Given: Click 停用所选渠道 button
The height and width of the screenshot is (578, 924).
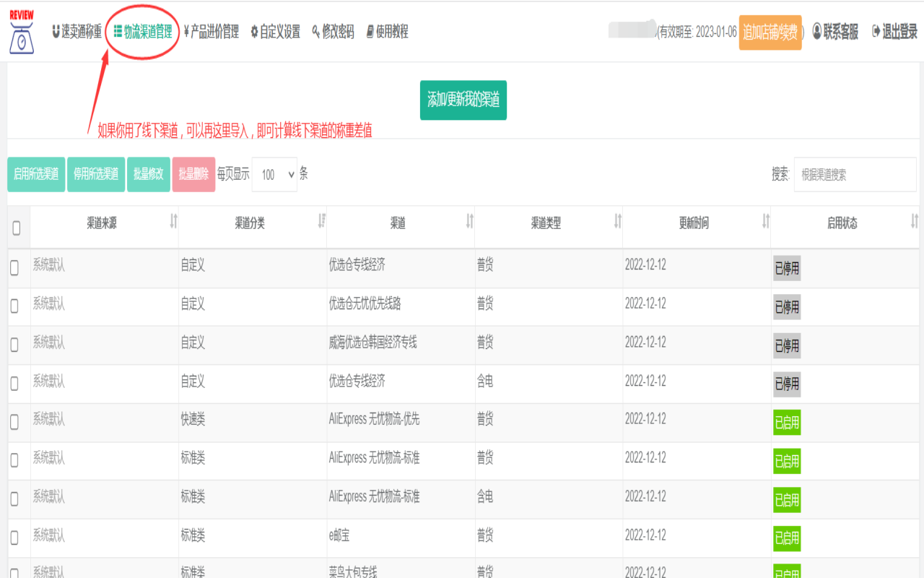Looking at the screenshot, I should pyautogui.click(x=96, y=174).
